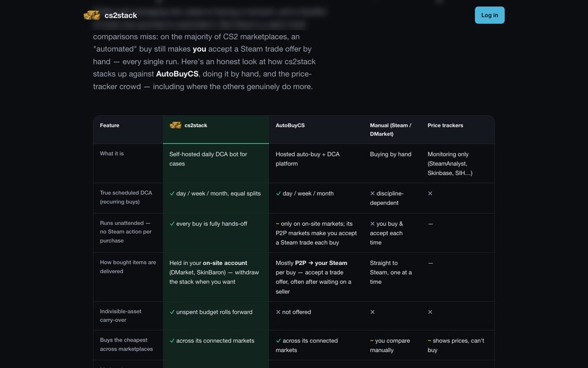
Task: Click 'unspent budget rolls forward' cell
Action: click(x=211, y=312)
